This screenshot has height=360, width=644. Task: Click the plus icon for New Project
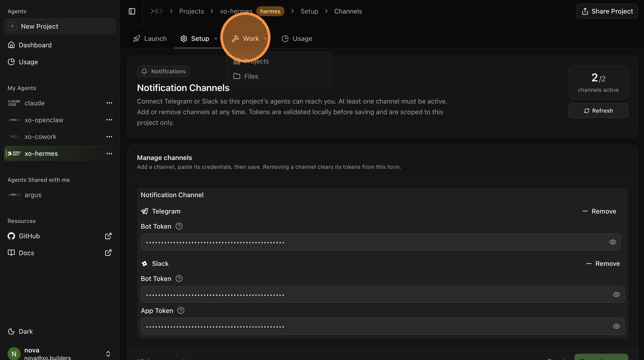tap(12, 26)
